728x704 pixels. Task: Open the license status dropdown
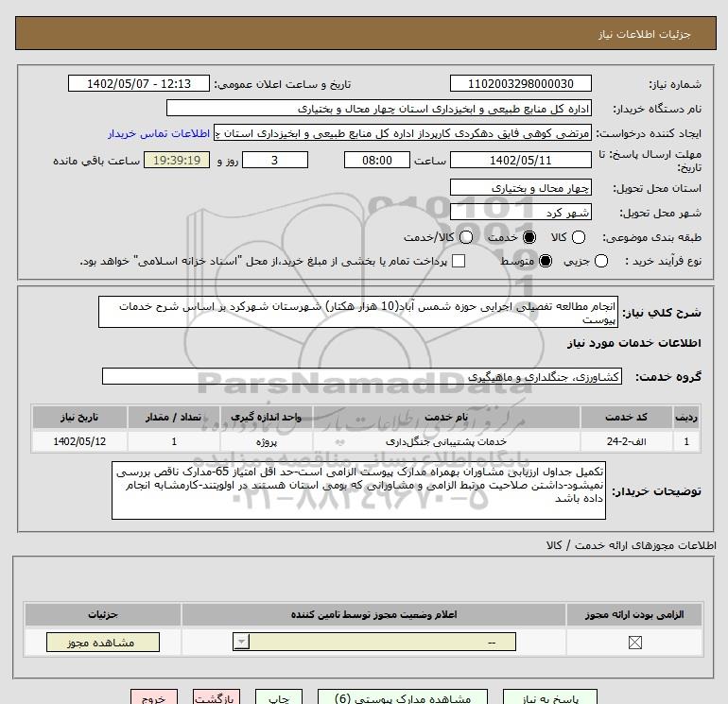(373, 643)
